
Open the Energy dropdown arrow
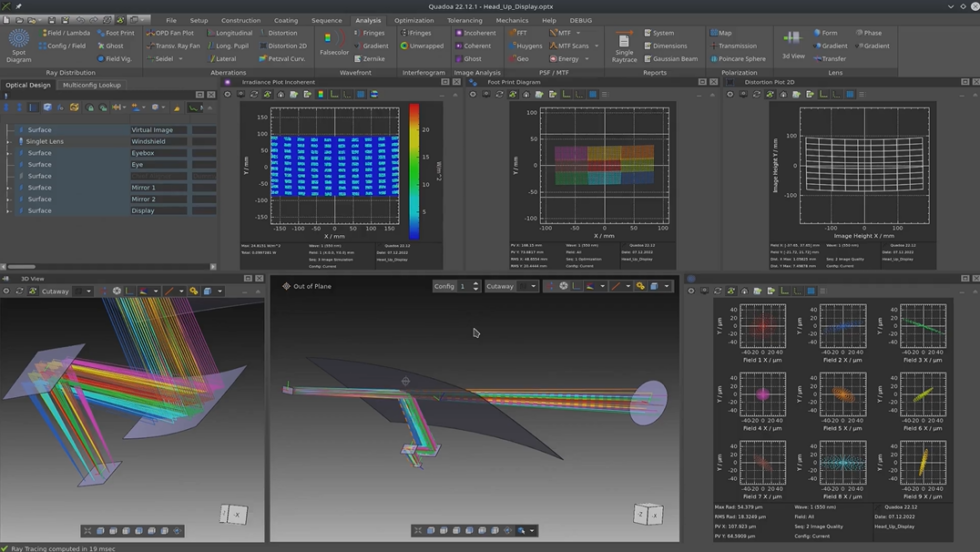pyautogui.click(x=587, y=59)
